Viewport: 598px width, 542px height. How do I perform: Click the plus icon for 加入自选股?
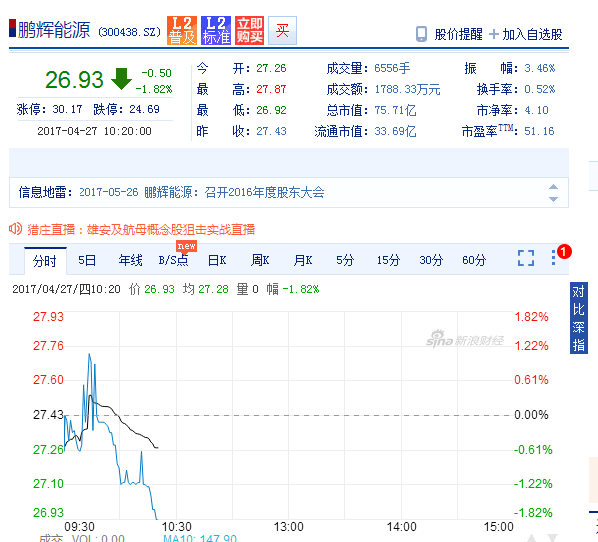pos(494,34)
